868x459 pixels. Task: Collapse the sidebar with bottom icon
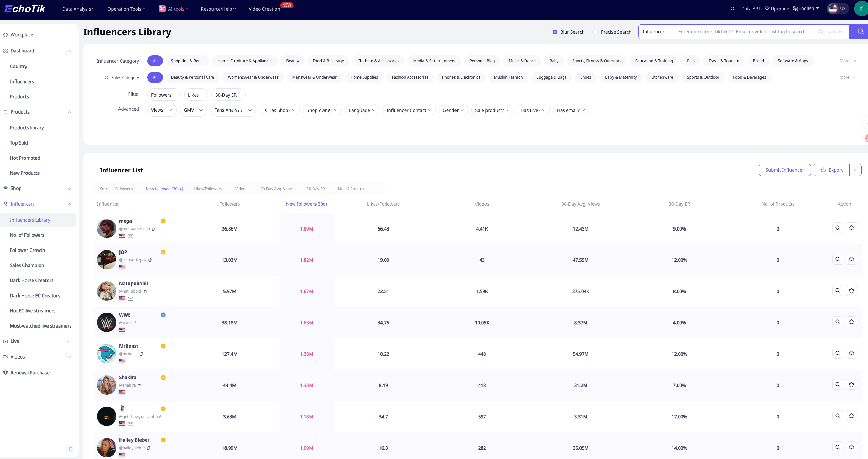(x=70, y=449)
